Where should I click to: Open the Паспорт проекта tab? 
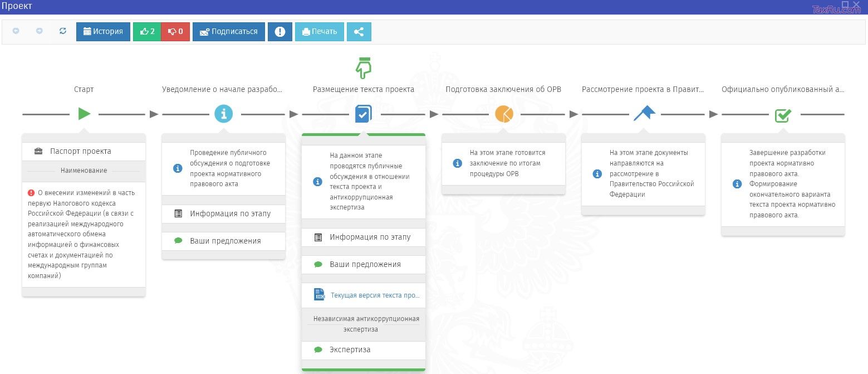coord(84,151)
